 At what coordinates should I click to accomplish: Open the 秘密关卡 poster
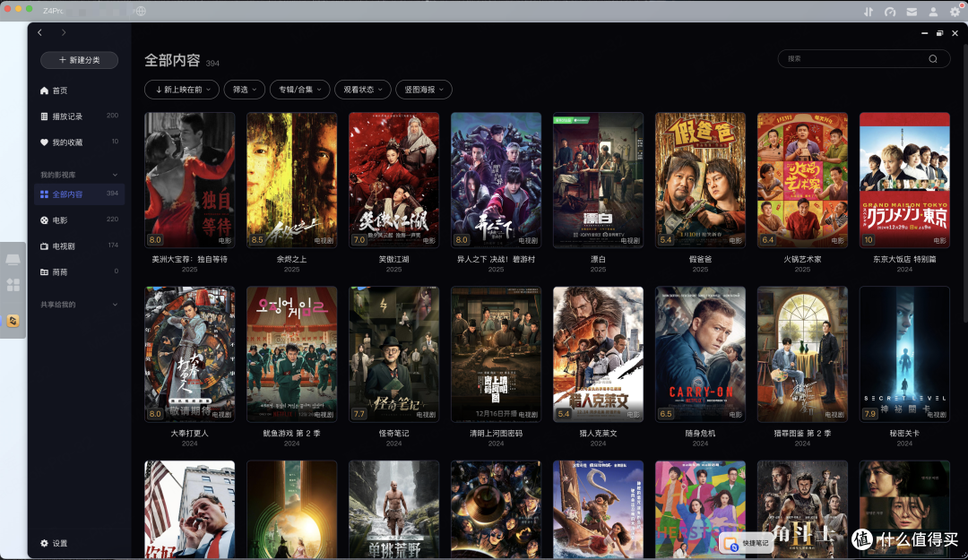click(x=905, y=355)
